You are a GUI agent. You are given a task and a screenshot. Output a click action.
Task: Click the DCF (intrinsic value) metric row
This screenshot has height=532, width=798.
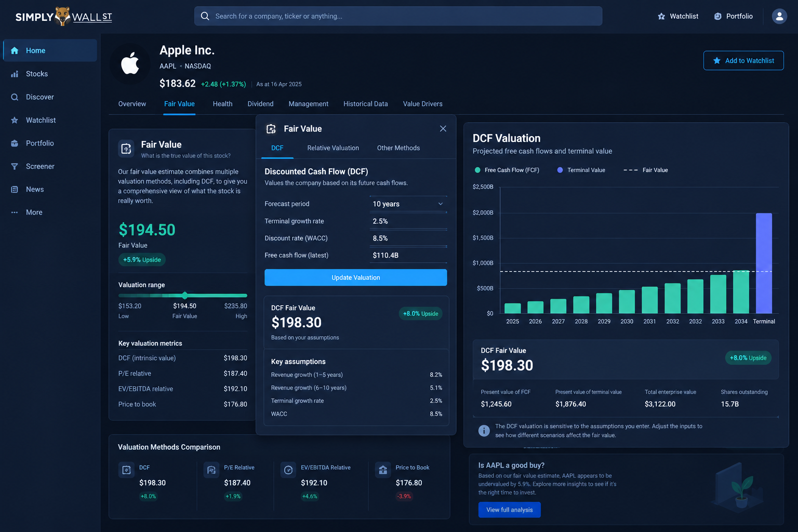[x=183, y=358]
